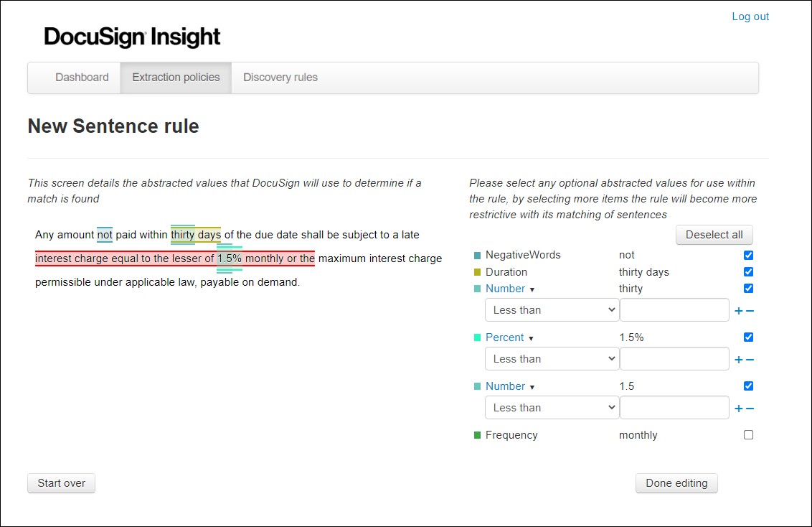The height and width of the screenshot is (527, 812).
Task: Click the minus icon for the second Number condition
Action: [x=751, y=407]
